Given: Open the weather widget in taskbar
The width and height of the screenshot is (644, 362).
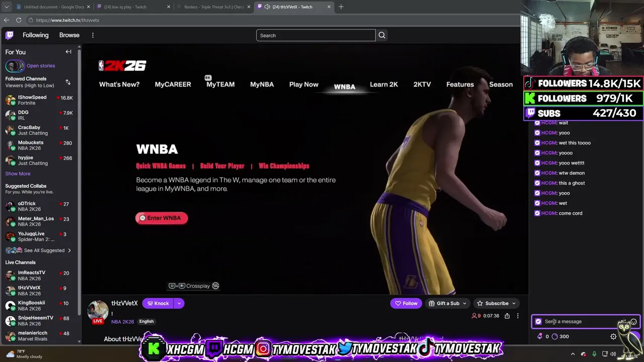Looking at the screenshot, I should point(24,354).
